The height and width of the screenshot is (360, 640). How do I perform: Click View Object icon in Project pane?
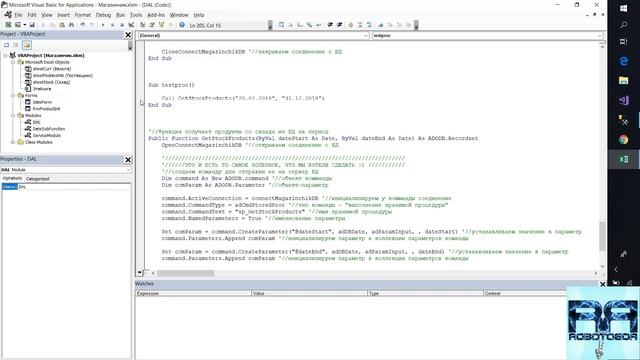pos(16,45)
